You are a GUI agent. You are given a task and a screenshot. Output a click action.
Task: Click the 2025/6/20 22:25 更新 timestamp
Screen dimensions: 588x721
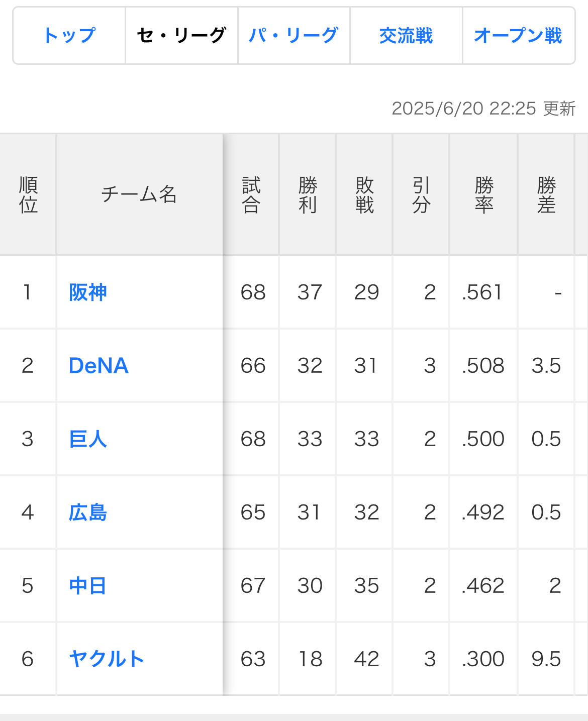tap(483, 109)
